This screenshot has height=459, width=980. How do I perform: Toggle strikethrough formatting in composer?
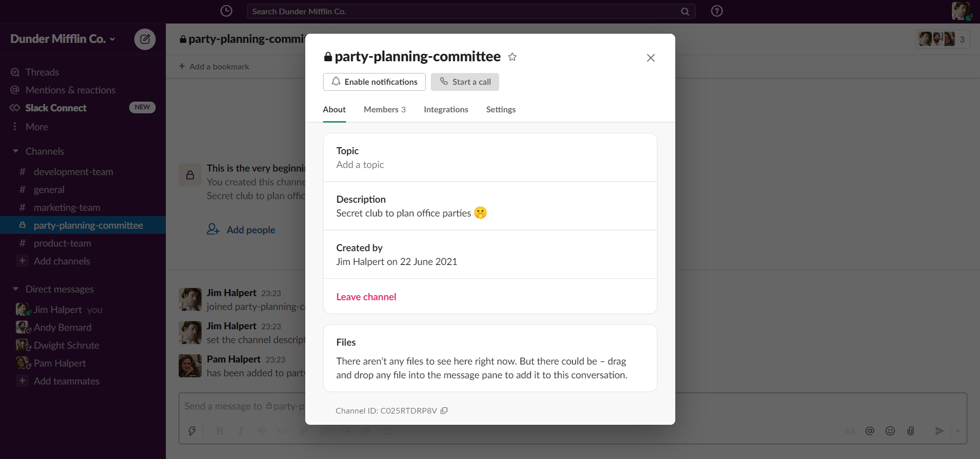tap(261, 431)
